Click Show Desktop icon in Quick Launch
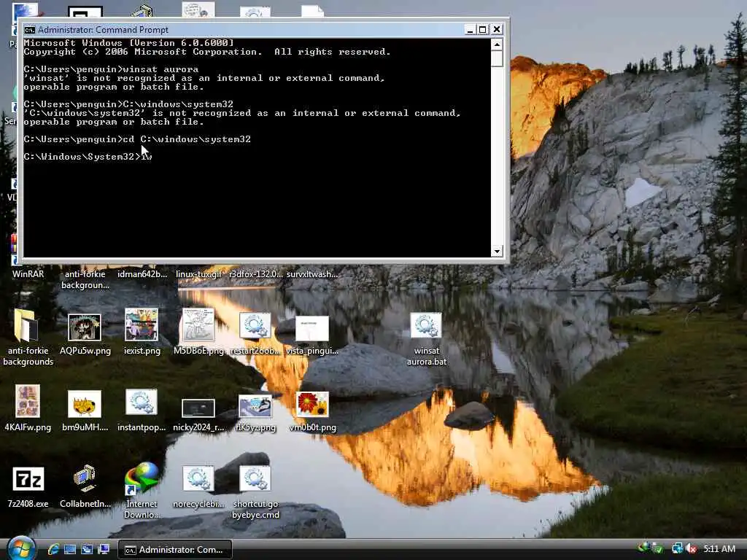This screenshot has height=560, width=747. [70, 550]
